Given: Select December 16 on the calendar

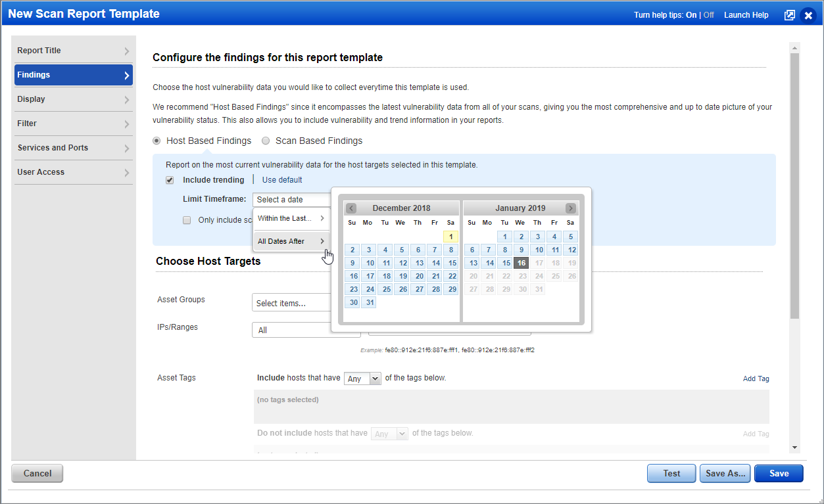Looking at the screenshot, I should pyautogui.click(x=353, y=276).
